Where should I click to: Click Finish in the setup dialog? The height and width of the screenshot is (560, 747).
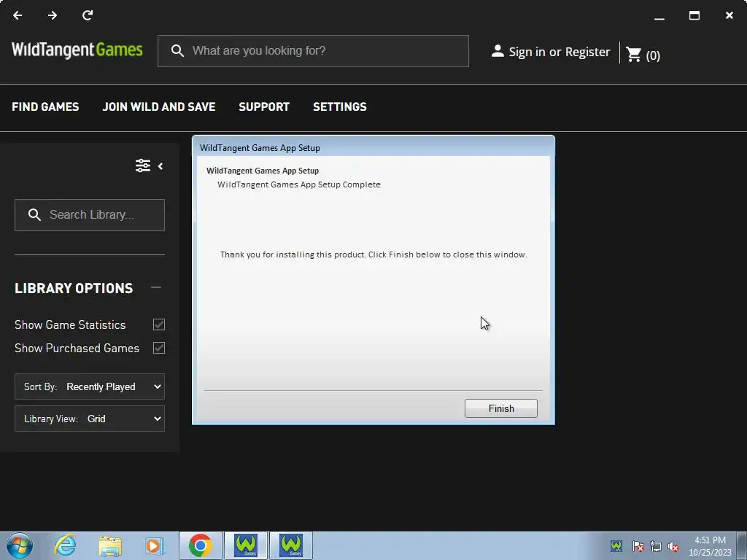click(x=500, y=408)
